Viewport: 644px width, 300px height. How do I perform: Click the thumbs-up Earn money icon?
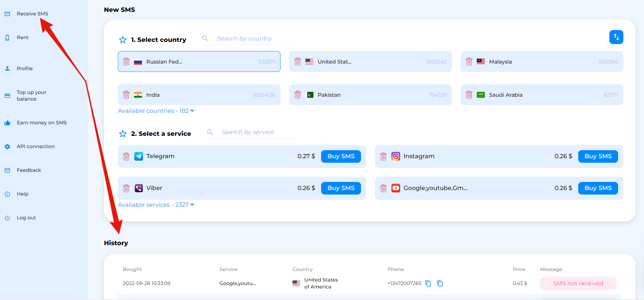[x=7, y=123]
